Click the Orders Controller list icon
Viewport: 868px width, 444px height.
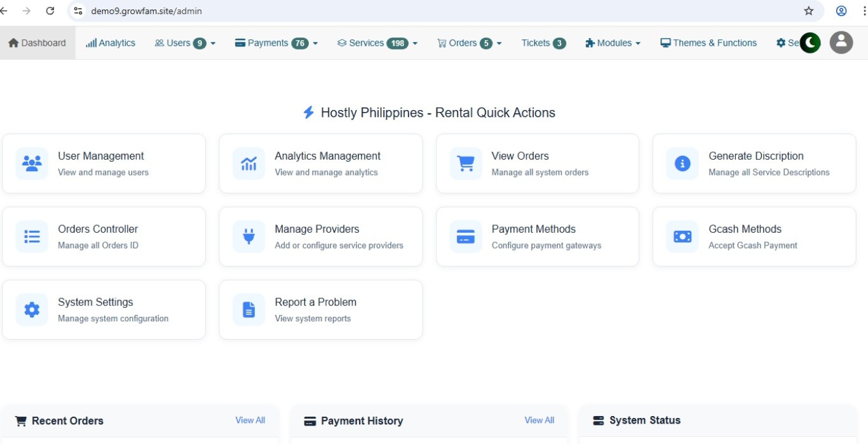pos(32,237)
